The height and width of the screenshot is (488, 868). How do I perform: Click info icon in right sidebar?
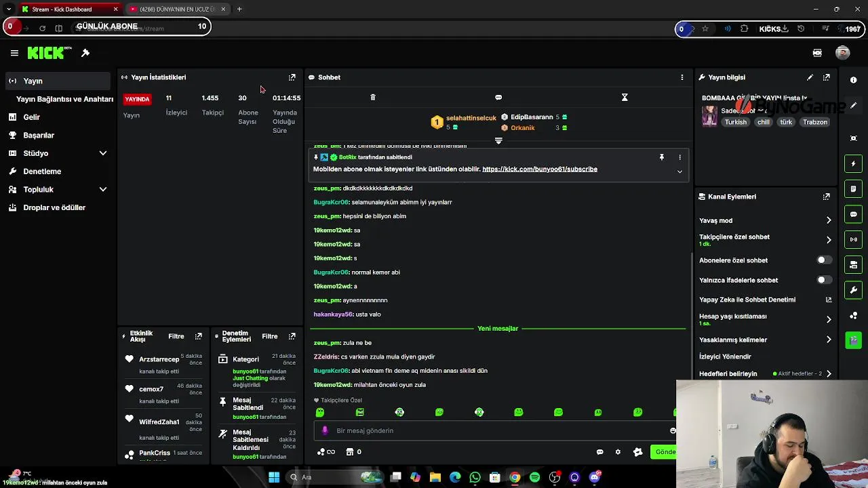(x=853, y=80)
